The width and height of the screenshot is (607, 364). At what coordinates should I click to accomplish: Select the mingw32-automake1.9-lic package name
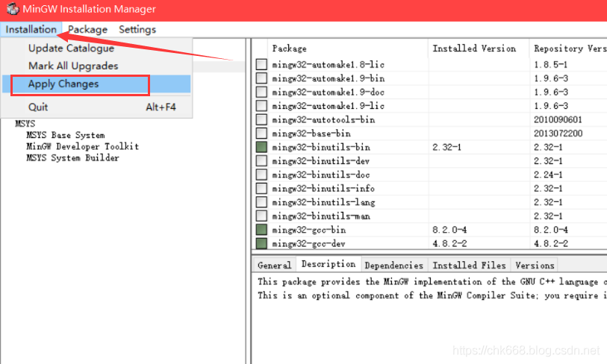point(329,106)
